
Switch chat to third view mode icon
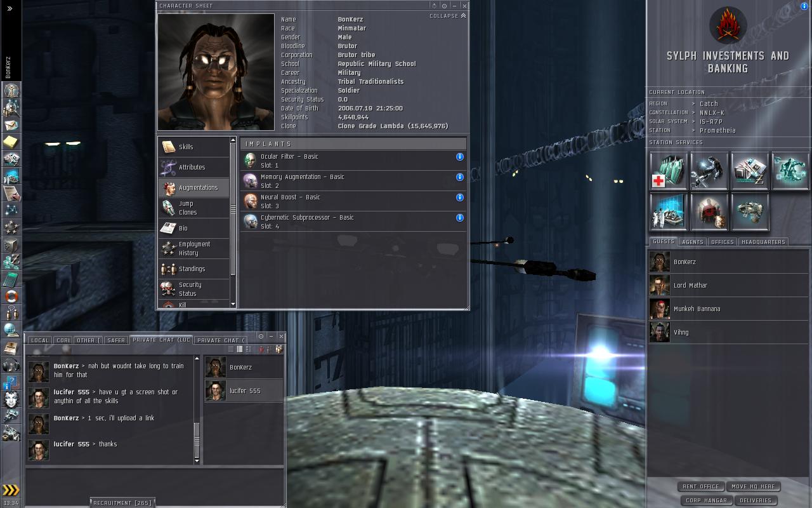click(x=248, y=349)
